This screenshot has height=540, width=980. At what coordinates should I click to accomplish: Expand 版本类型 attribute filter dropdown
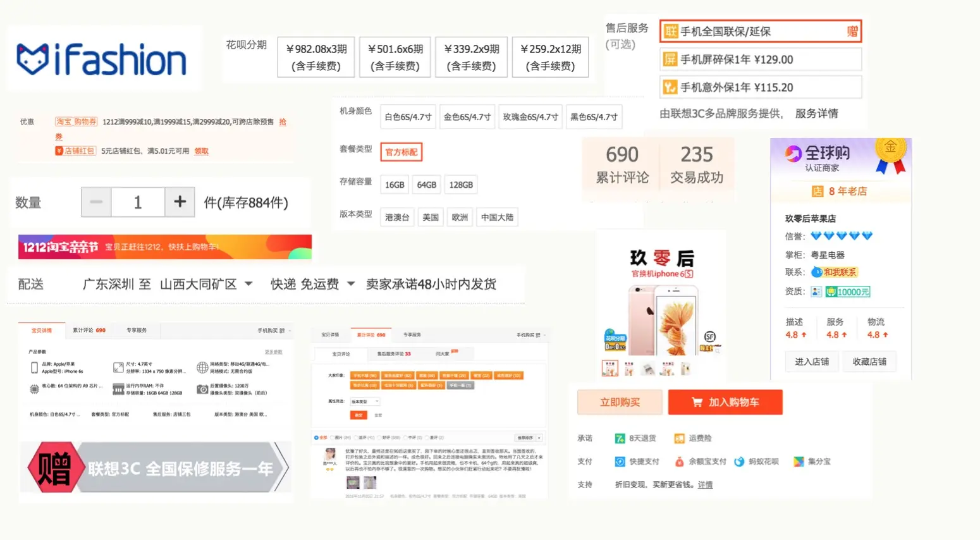[x=365, y=402]
